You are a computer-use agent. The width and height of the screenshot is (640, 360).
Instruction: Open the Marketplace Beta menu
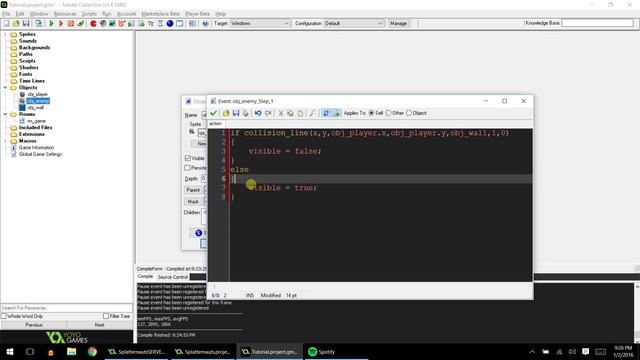160,13
